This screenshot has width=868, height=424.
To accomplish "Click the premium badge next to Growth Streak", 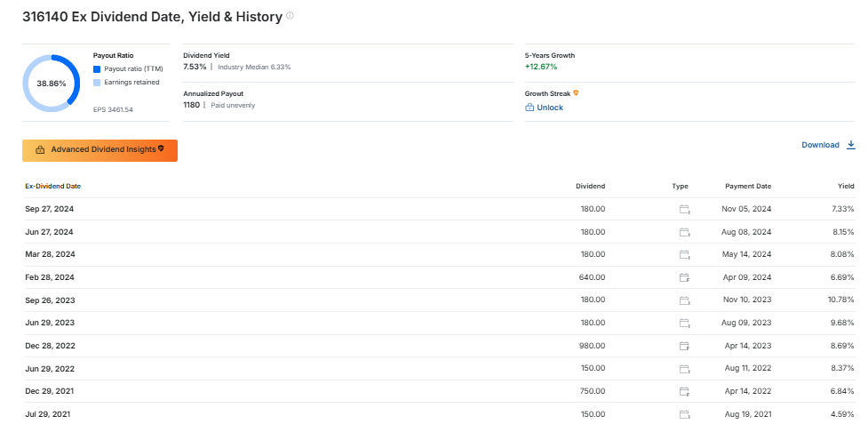I will pos(576,93).
